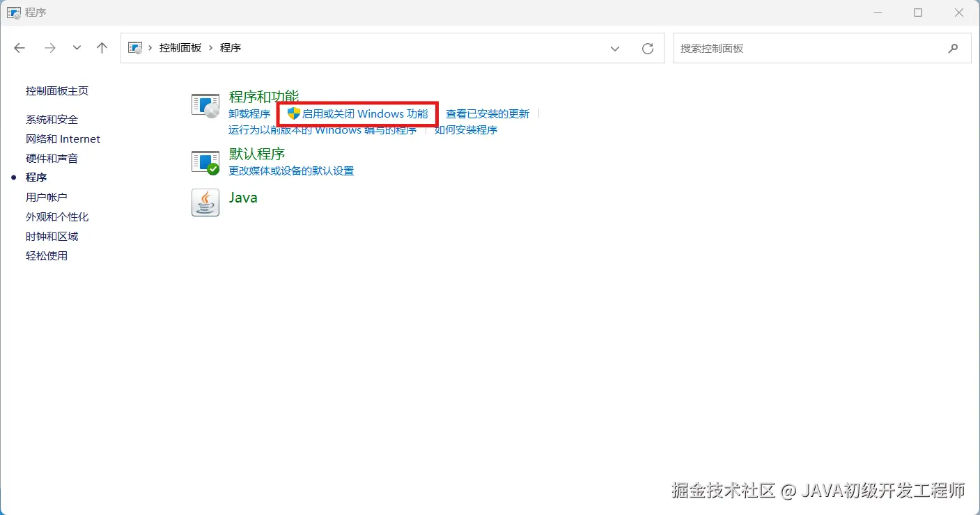Click 程序 in the address breadcrumb

[x=231, y=48]
